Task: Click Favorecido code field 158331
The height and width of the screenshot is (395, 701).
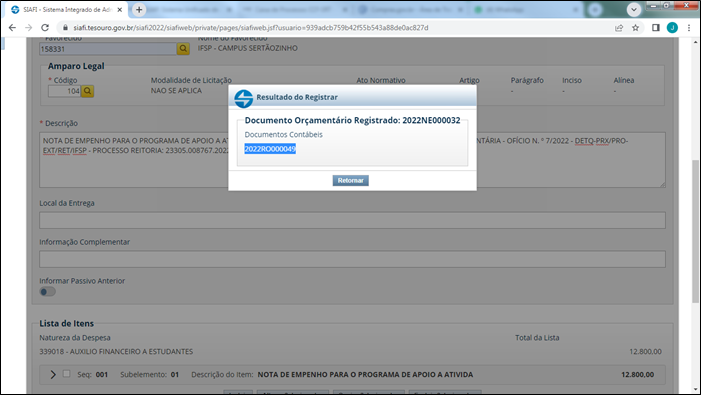Action: pyautogui.click(x=108, y=49)
